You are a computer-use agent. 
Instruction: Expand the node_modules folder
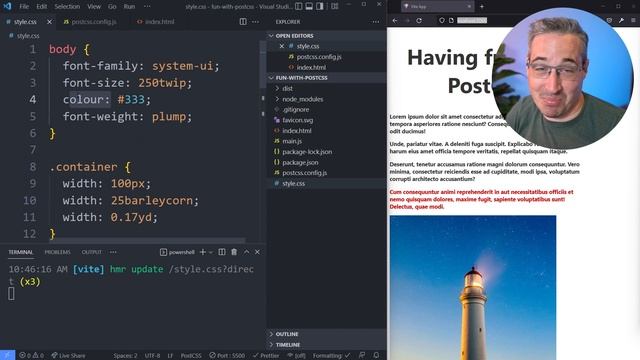point(302,99)
